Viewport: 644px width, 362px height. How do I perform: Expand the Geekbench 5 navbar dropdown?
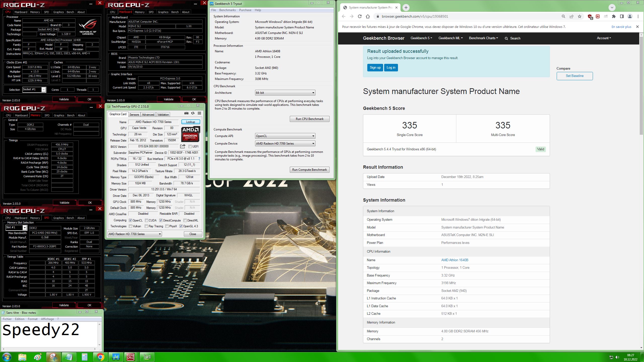pos(421,38)
